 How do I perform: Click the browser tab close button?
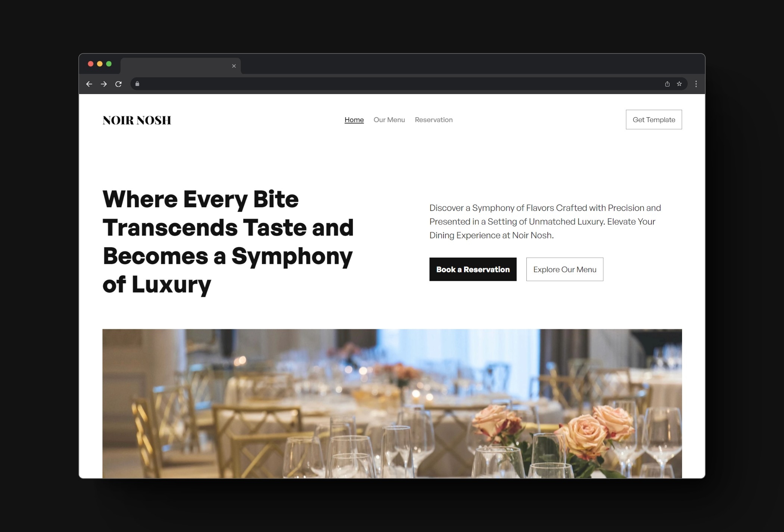pyautogui.click(x=234, y=65)
